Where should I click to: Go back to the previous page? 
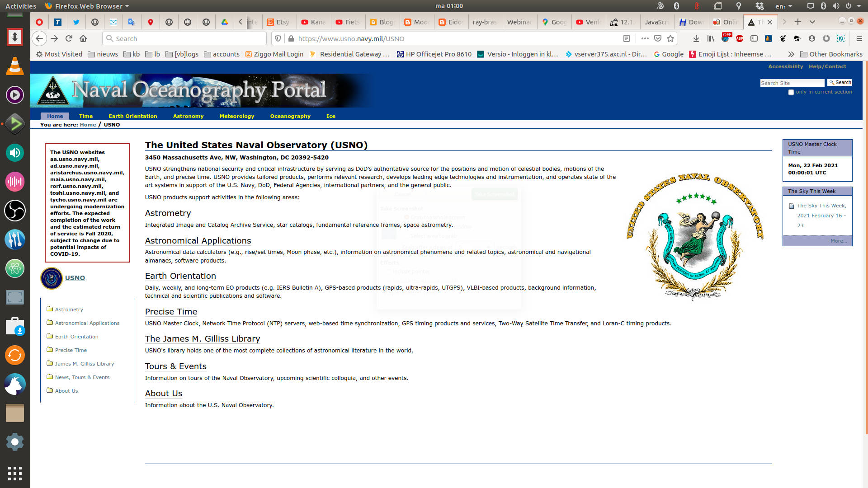39,38
